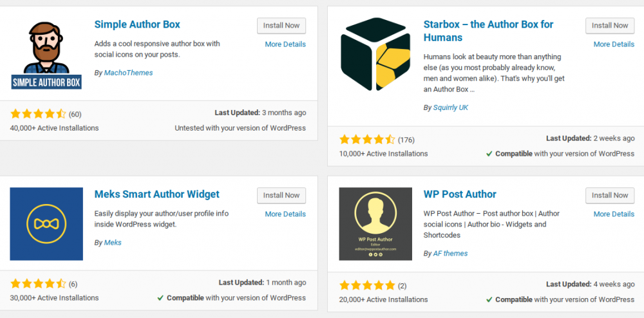Viewport: 644px width, 318px height.
Task: Open More Details for Simple Author Box
Action: click(285, 44)
